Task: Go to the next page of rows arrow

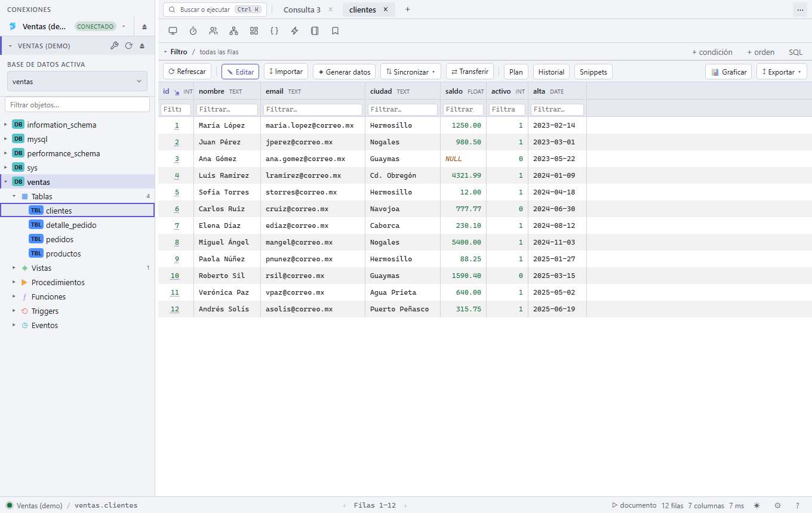Action: coord(405,506)
